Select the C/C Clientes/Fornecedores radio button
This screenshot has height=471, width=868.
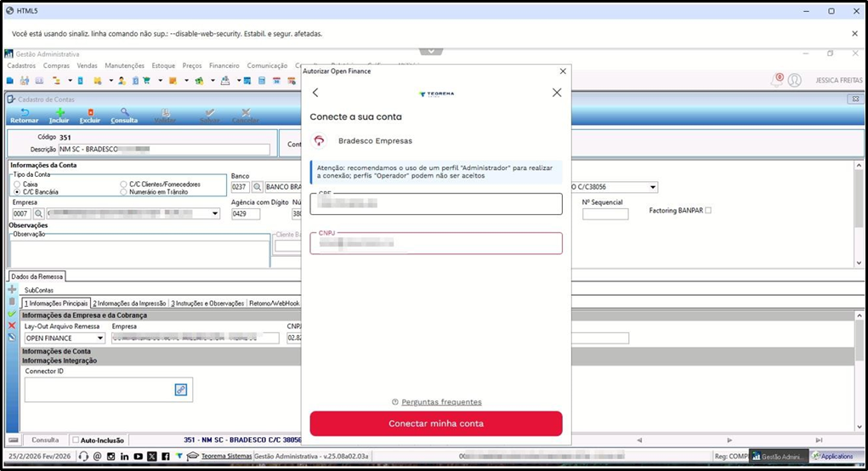click(123, 184)
